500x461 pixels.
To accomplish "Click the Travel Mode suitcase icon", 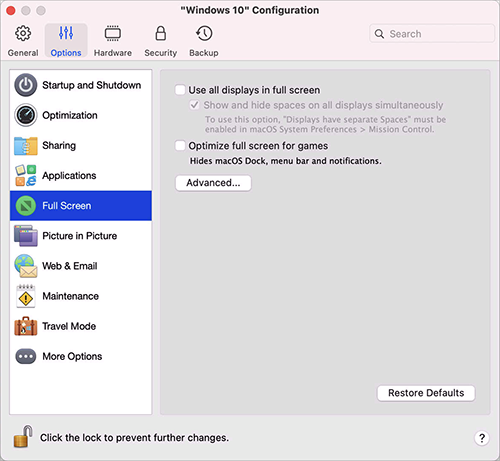I will [26, 326].
